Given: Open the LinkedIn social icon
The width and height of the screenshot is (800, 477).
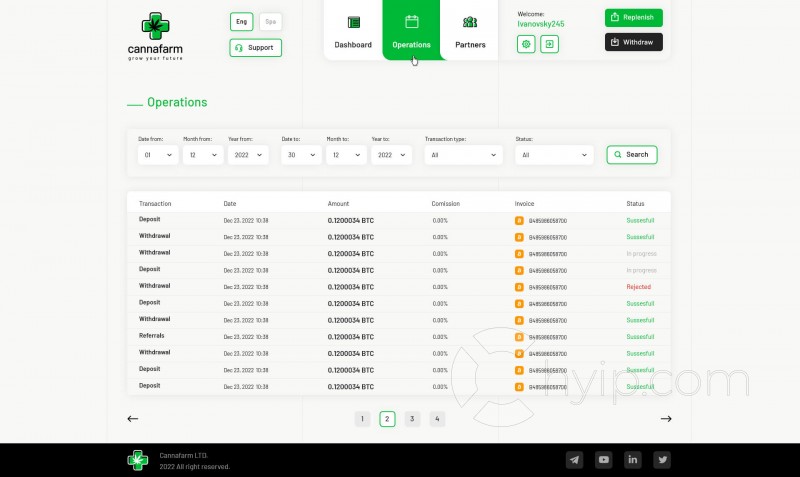Looking at the screenshot, I should [x=633, y=460].
